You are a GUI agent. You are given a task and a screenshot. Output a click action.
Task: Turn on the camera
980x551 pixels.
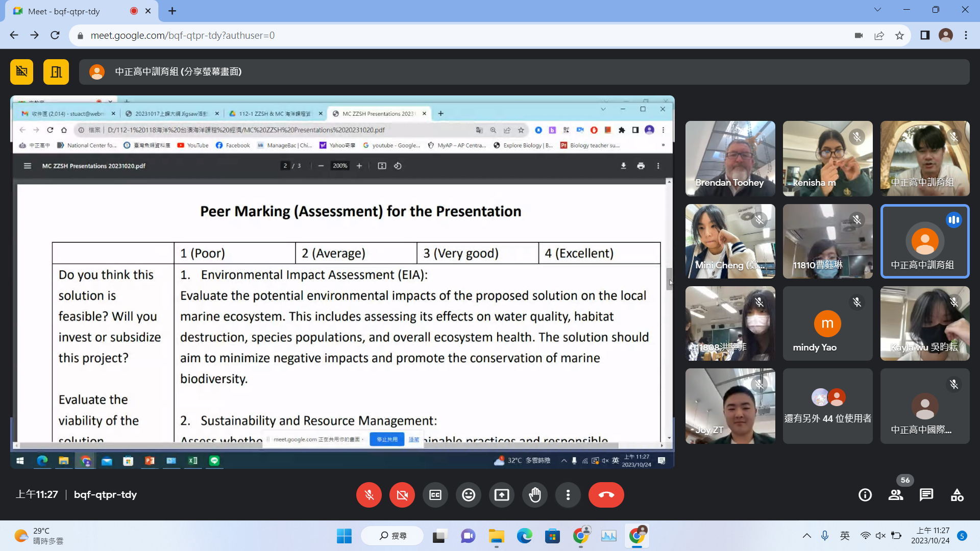pyautogui.click(x=402, y=495)
